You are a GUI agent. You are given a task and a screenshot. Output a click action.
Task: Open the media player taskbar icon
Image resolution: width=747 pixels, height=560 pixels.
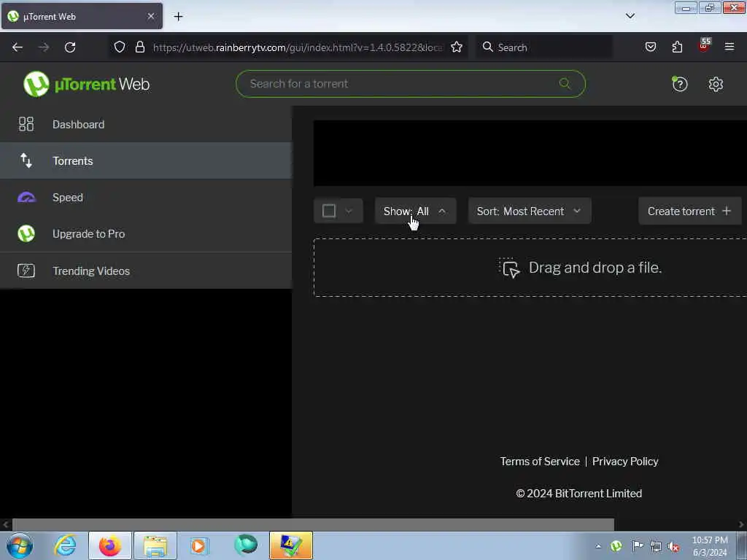[199, 545]
